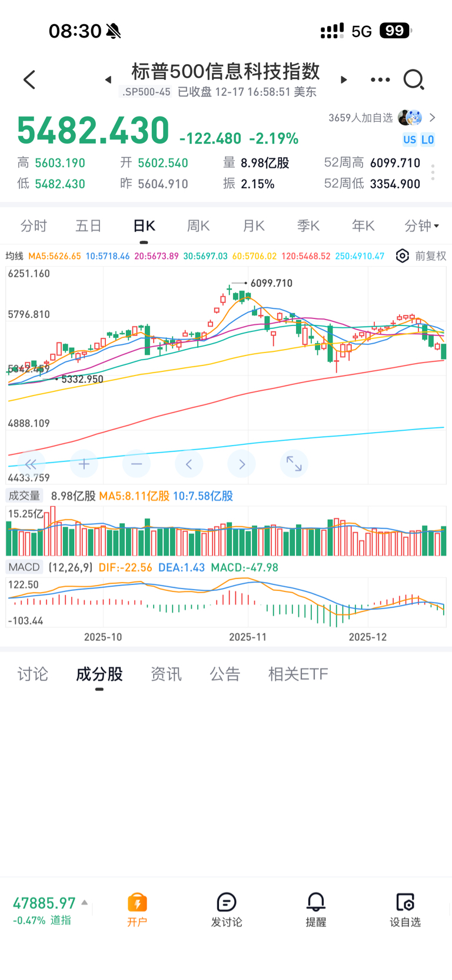Image resolution: width=452 pixels, height=980 pixels.
Task: Switch to next index with right triangle
Action: [344, 79]
